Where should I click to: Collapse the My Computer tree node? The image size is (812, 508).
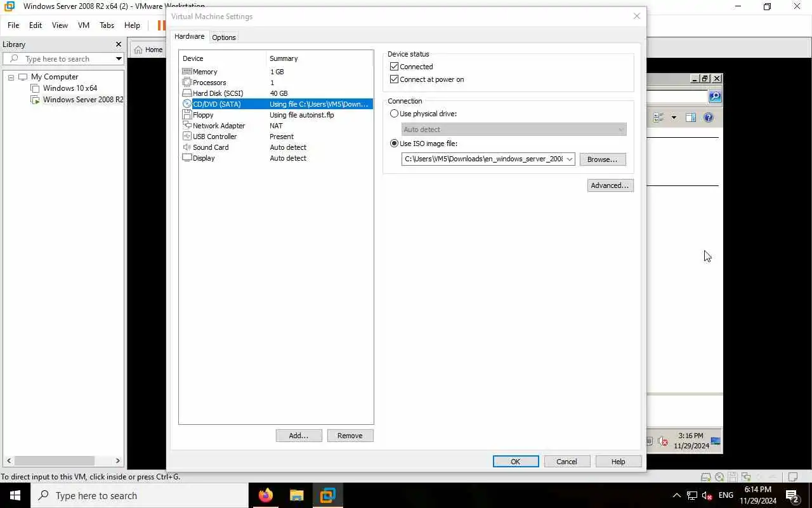tap(11, 77)
